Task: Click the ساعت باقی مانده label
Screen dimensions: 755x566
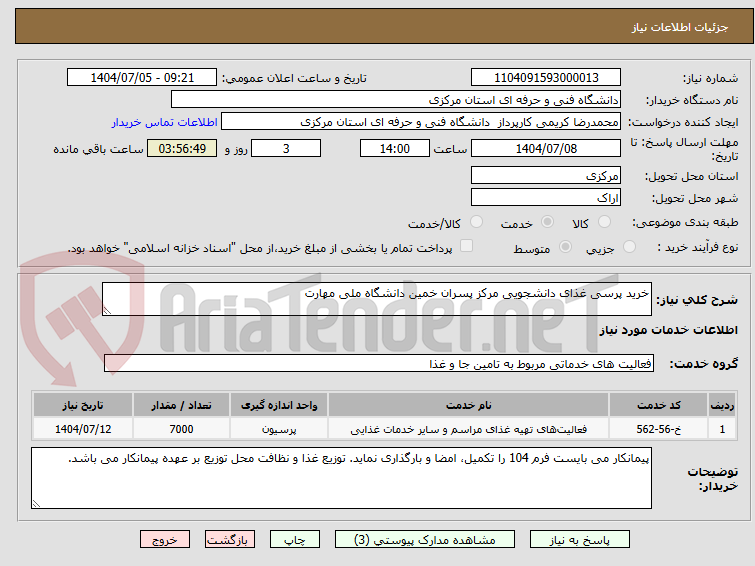Action: 98,149
